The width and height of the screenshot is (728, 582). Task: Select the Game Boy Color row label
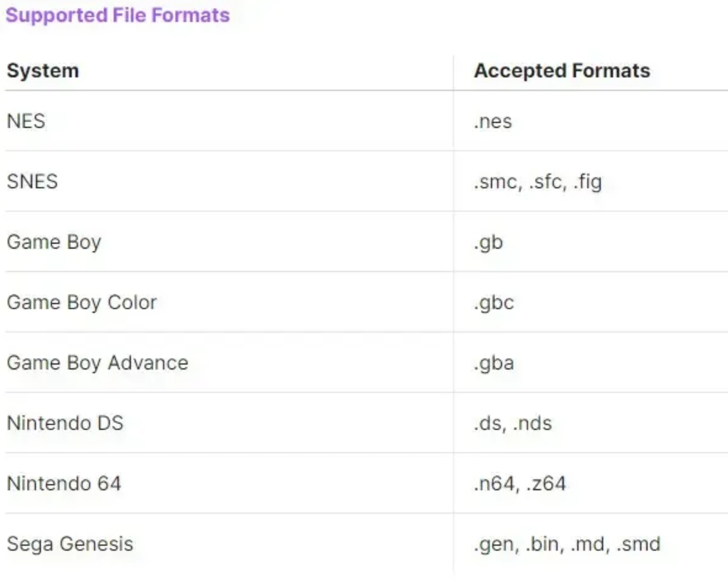tap(82, 303)
